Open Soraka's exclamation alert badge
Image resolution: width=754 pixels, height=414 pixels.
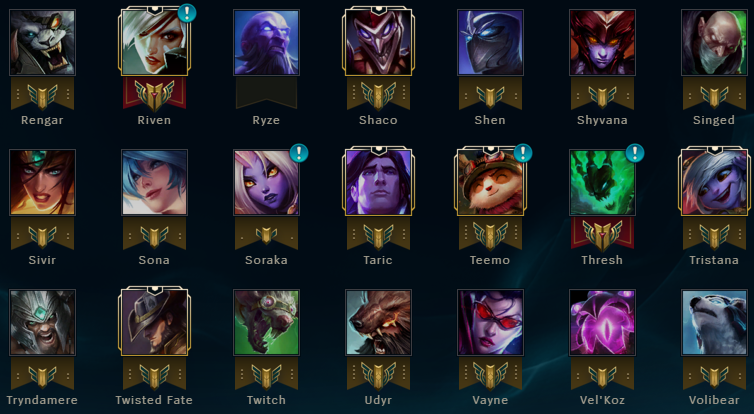tap(299, 153)
